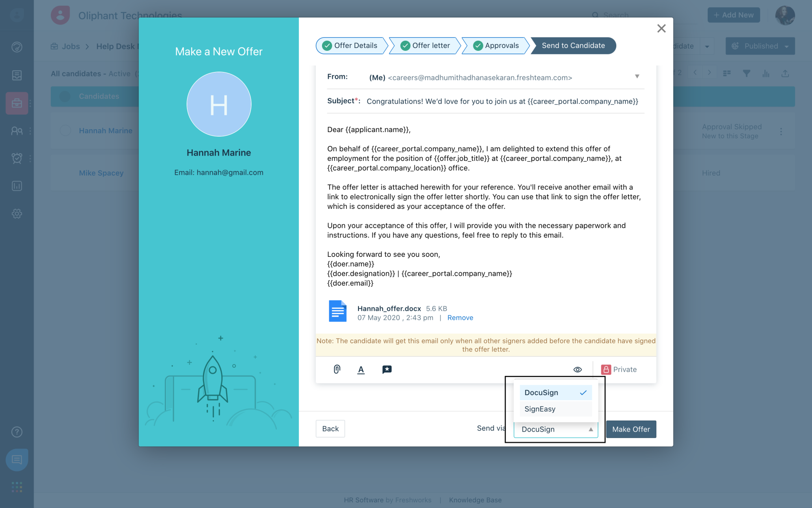812x508 pixels.
Task: Open the alarm clock icon in sidebar
Action: point(17,158)
